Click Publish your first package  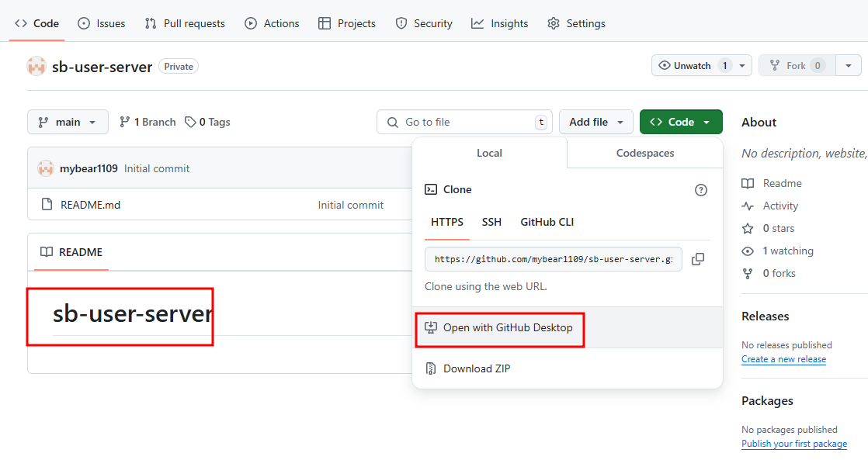click(794, 444)
